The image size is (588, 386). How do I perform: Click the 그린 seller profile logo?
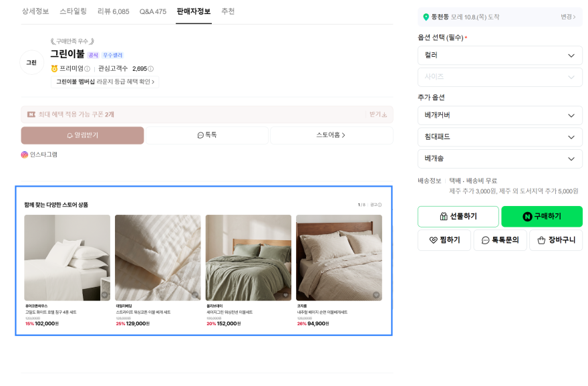point(31,62)
